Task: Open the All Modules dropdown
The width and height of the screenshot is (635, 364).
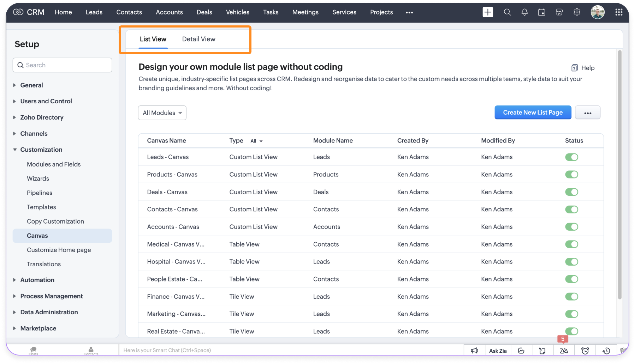Action: click(x=162, y=113)
